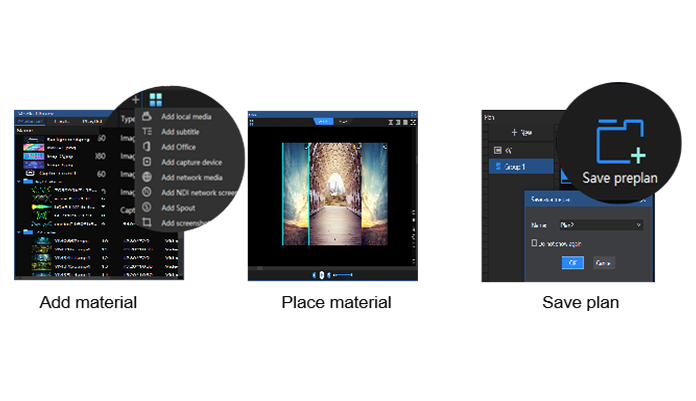Click editor horizontal scrollbar thumb
This screenshot has width=696, height=401.
tap(259, 268)
